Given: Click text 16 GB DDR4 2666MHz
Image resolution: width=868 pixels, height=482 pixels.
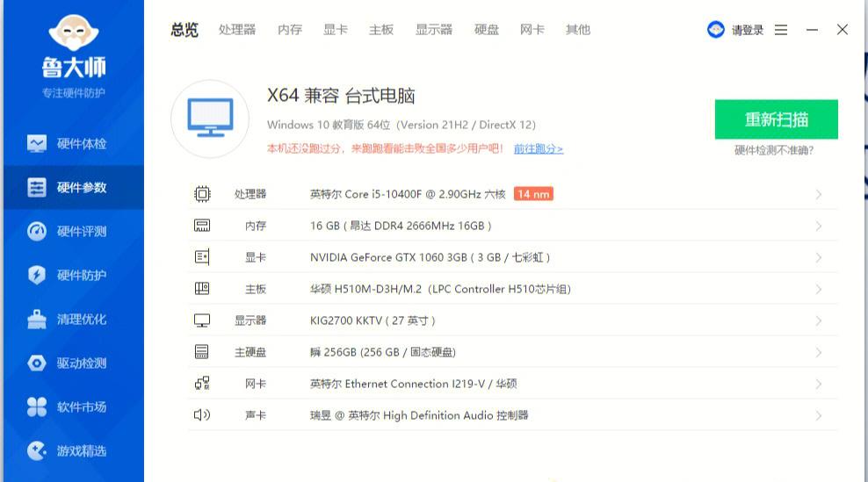Looking at the screenshot, I should (x=401, y=226).
